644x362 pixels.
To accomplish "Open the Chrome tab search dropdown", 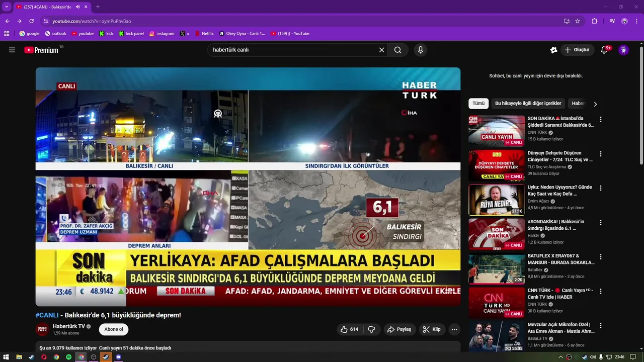I will (7, 7).
